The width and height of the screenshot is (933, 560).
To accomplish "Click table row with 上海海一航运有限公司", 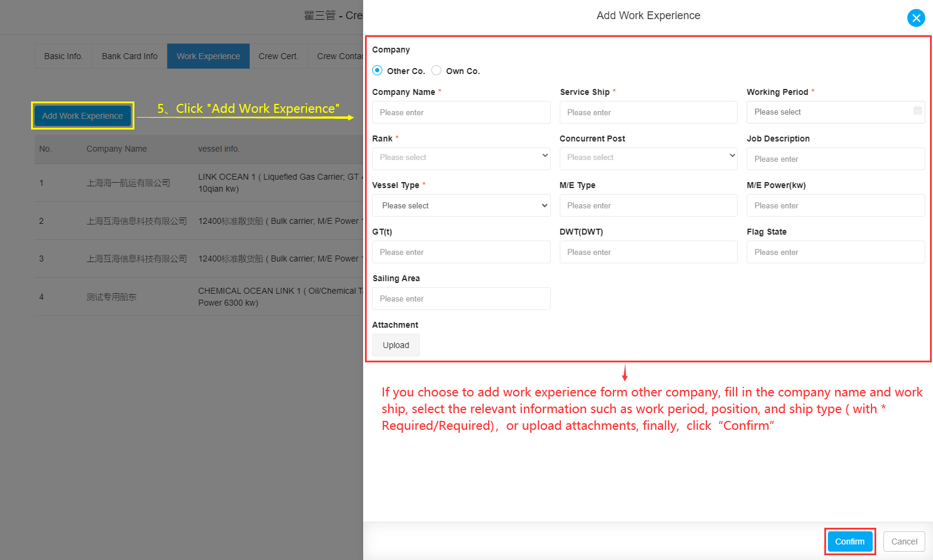I will [x=199, y=183].
